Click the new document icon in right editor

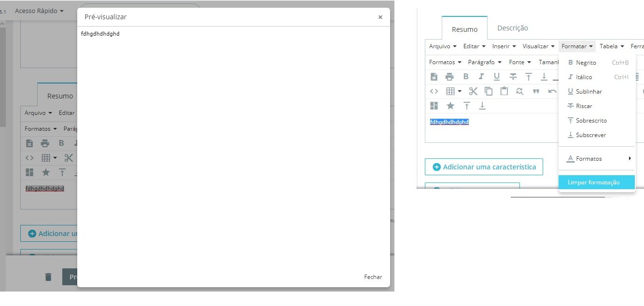pyautogui.click(x=434, y=76)
